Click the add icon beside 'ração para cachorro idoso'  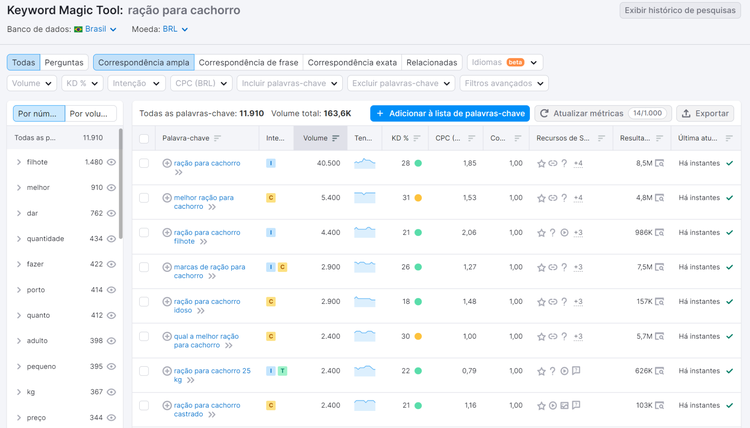coord(167,301)
